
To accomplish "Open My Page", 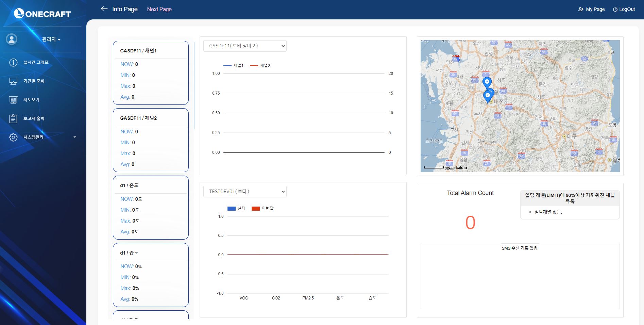I will [x=591, y=9].
